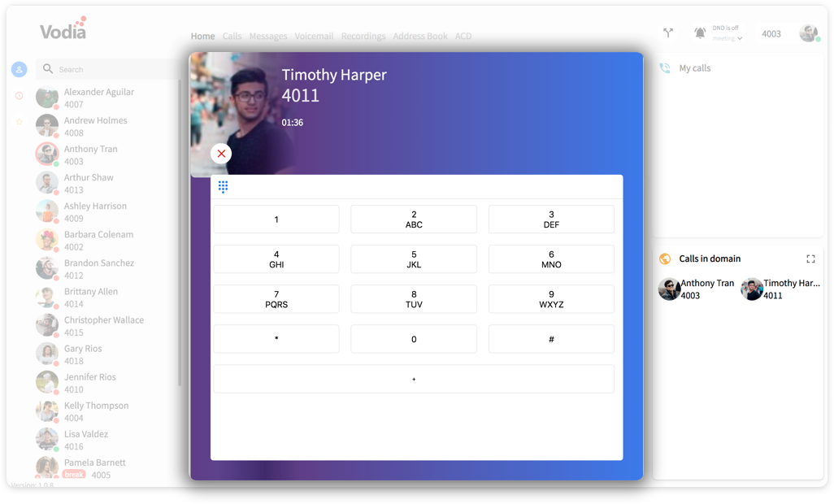Choose contact Arthur Shaw

click(106, 184)
